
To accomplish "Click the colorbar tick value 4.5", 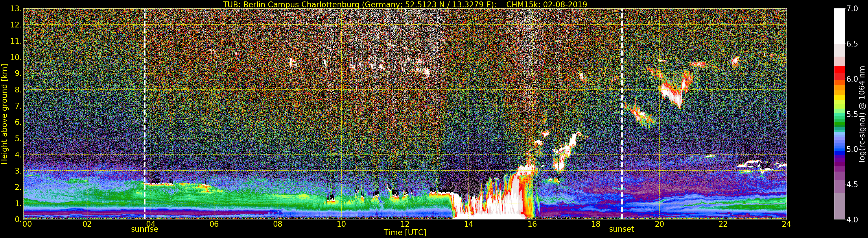I will (852, 185).
